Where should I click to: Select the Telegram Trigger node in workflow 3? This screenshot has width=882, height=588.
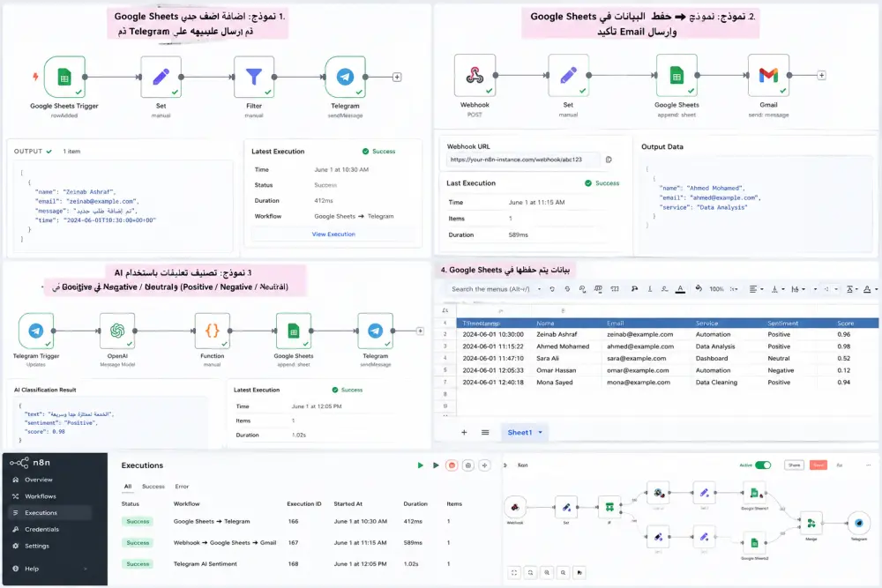(x=36, y=331)
